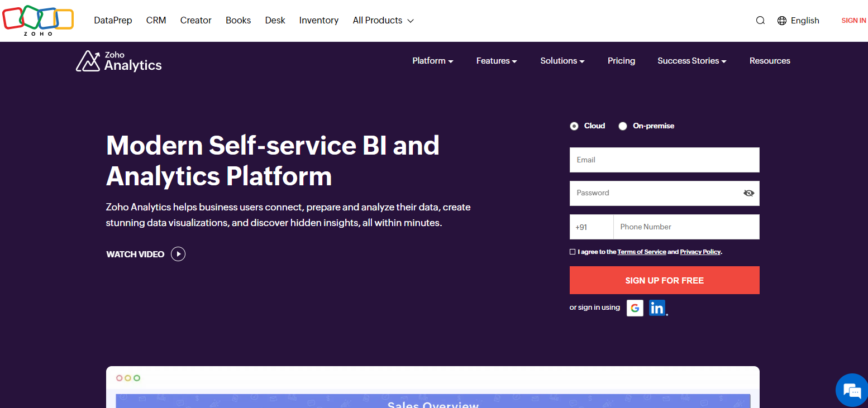The width and height of the screenshot is (868, 408).
Task: Toggle password visibility eye icon
Action: pos(749,193)
